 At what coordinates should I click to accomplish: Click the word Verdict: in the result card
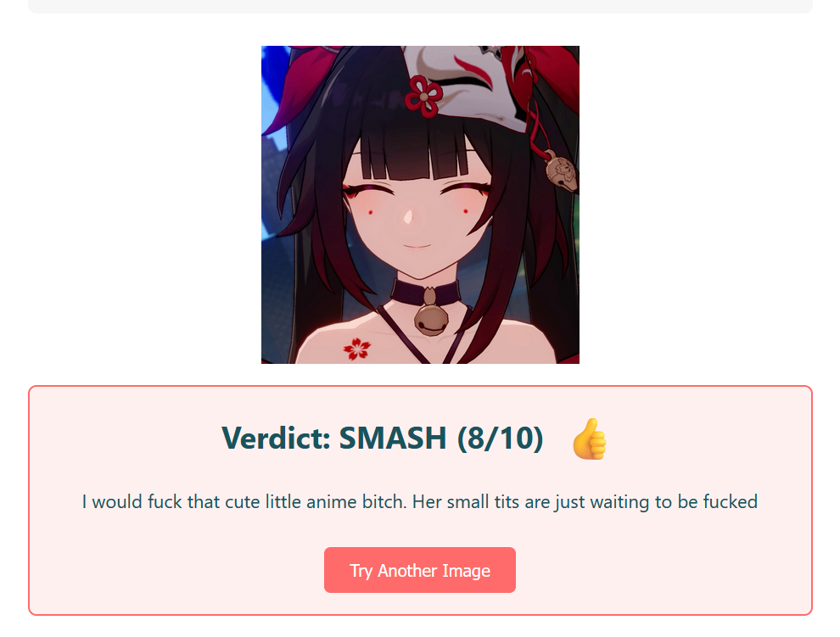(276, 438)
